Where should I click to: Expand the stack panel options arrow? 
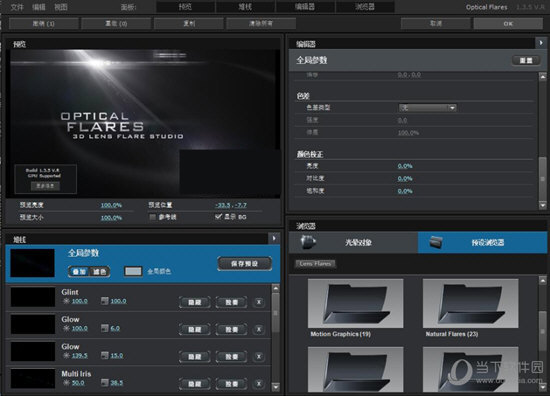274,239
